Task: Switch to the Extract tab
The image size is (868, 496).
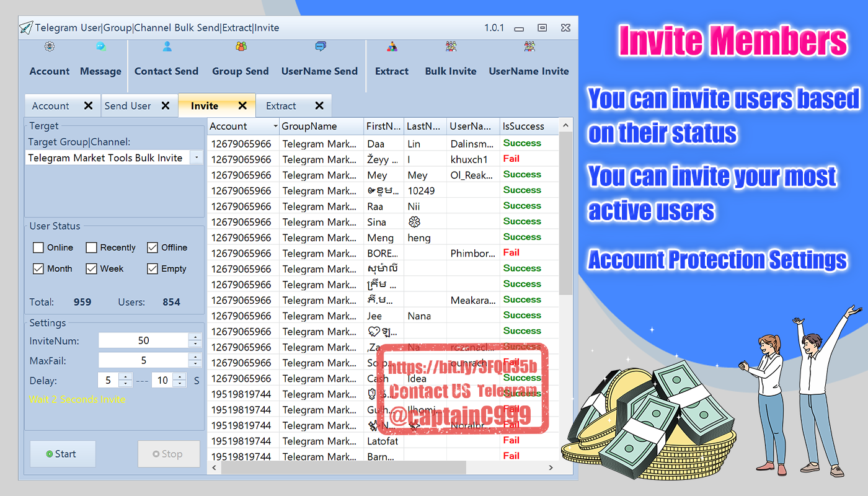Action: pos(281,106)
